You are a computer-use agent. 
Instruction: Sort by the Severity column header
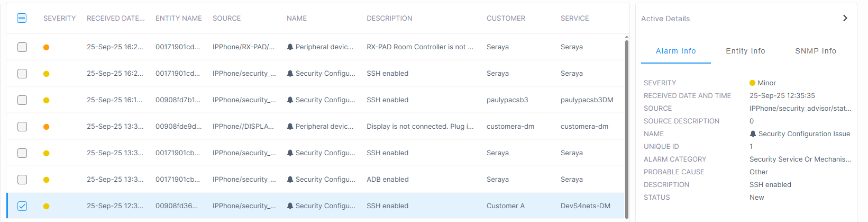coord(59,18)
